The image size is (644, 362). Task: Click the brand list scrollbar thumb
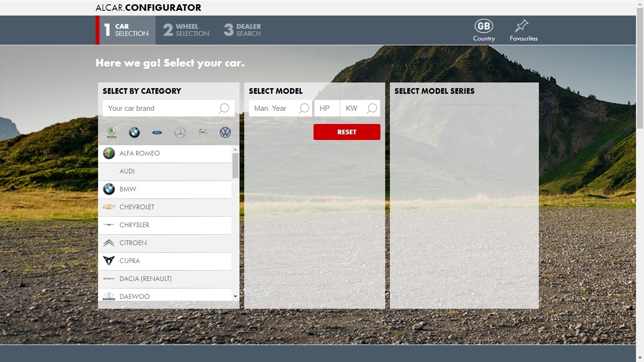[x=235, y=165]
